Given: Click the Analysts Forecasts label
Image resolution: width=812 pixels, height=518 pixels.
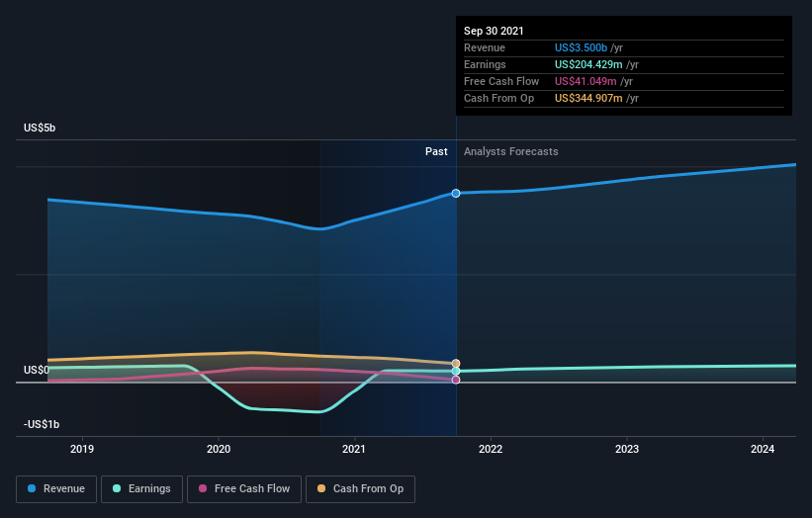Looking at the screenshot, I should point(511,151).
